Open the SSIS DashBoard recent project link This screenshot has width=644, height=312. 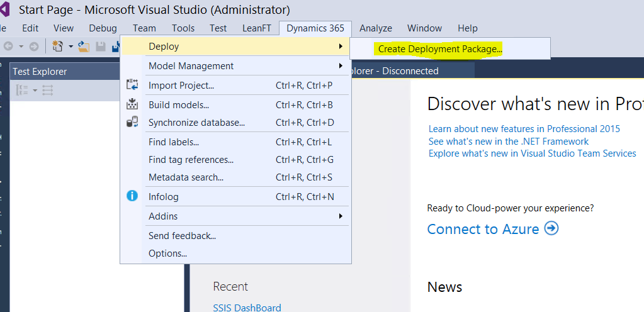(247, 308)
